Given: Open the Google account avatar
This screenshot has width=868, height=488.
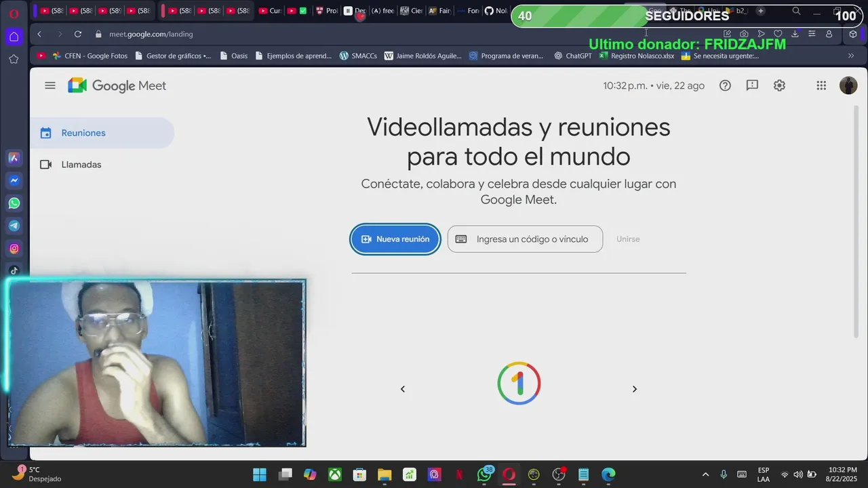Looking at the screenshot, I should click(x=848, y=85).
